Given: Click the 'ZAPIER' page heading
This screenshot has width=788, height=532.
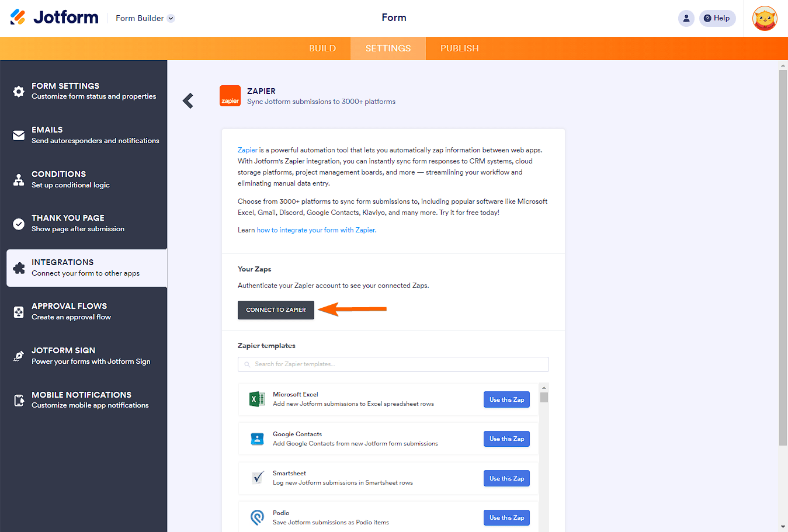Looking at the screenshot, I should point(261,91).
